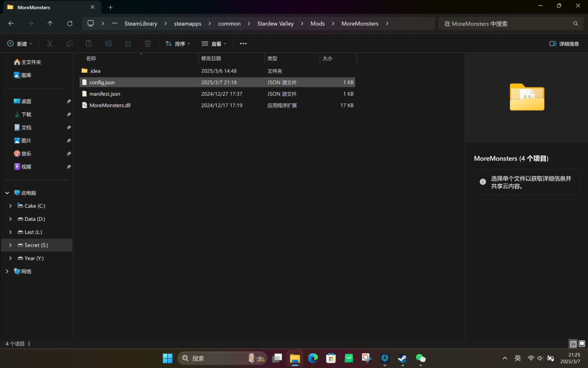This screenshot has height=368, width=588.
Task: Go back to previous folder
Action: click(11, 23)
